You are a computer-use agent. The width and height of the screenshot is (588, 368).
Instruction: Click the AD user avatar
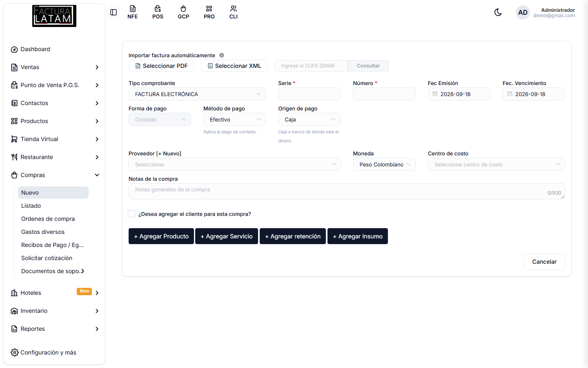pos(523,12)
